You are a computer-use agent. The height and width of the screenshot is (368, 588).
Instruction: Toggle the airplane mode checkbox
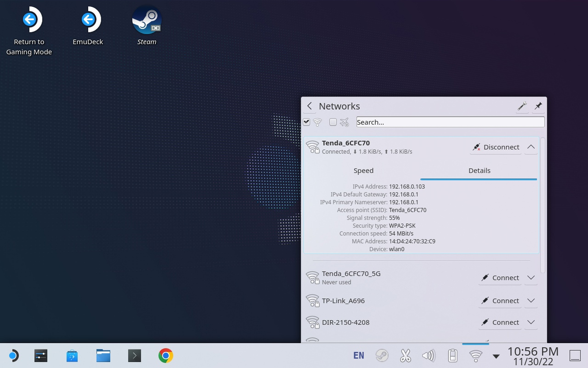click(333, 122)
